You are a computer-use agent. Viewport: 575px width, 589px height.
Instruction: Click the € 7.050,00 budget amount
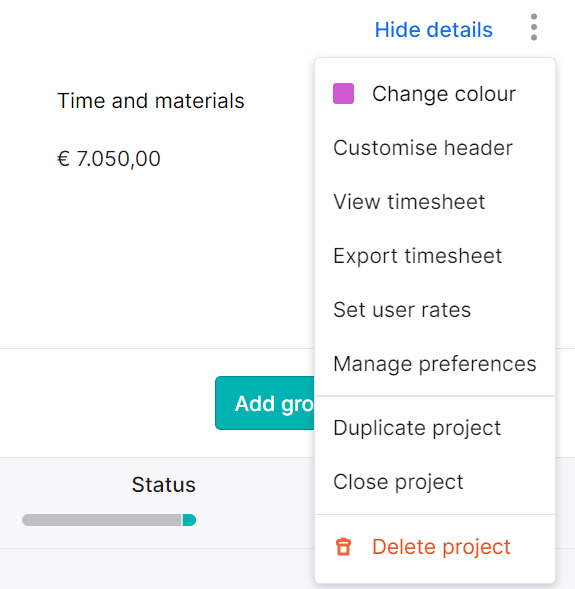109,159
